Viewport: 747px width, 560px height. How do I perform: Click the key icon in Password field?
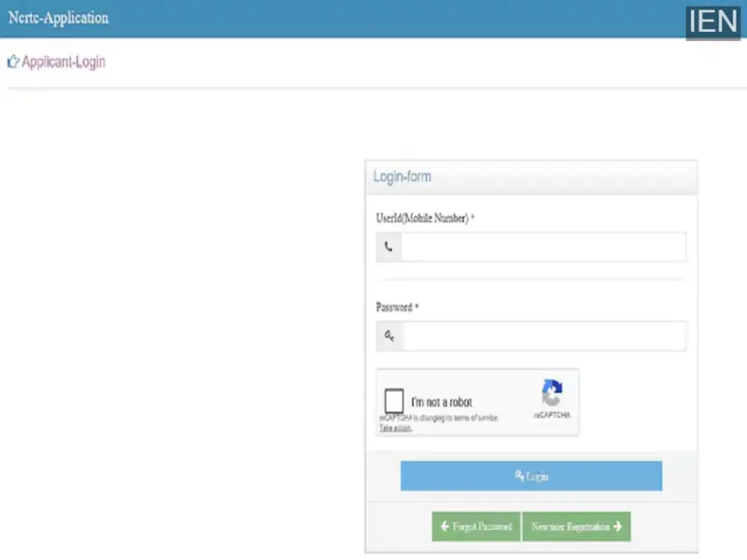[389, 336]
